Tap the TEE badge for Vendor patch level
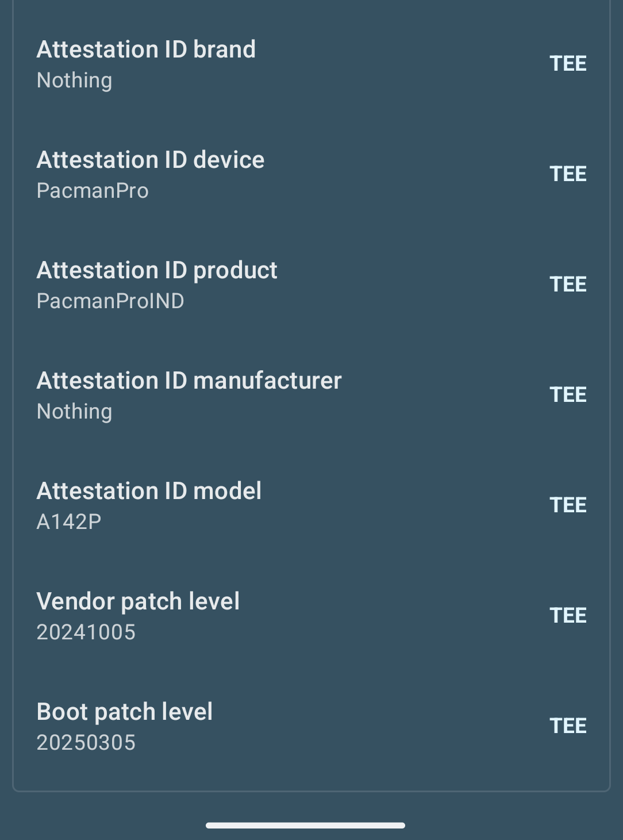Screen dimensions: 623x840 point(568,616)
